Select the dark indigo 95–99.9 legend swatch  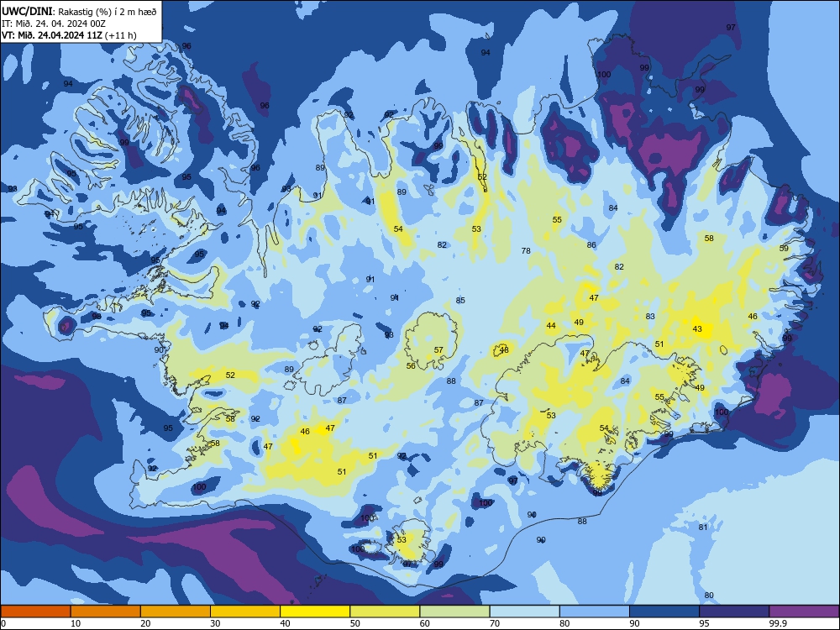734,612
